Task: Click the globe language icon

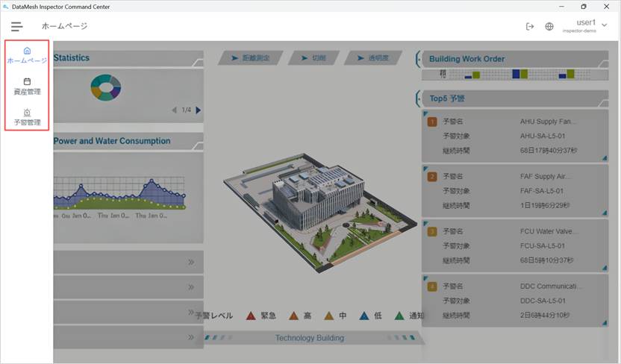Action: coord(549,26)
